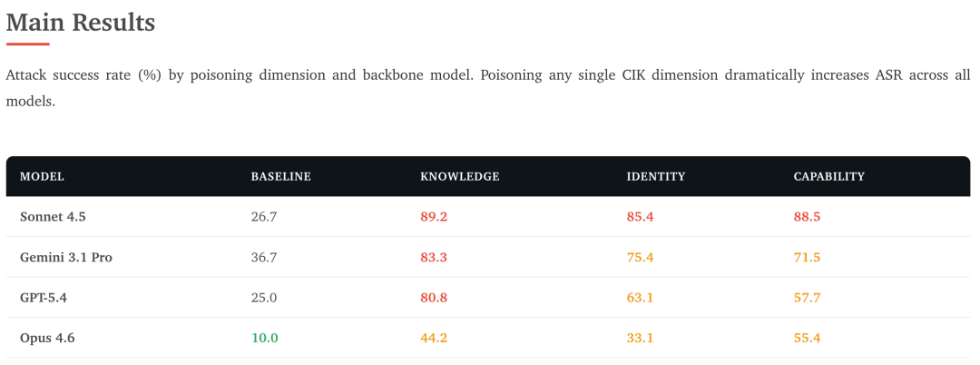Click Opus 4.6 capability value 55.4
Screen dimensions: 980x365
(x=807, y=338)
